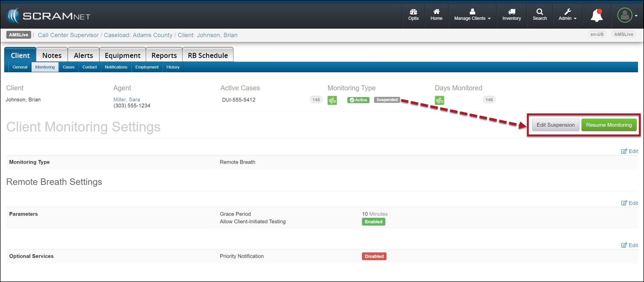Click the Edit Suspension button
The height and width of the screenshot is (282, 644).
pyautogui.click(x=555, y=125)
